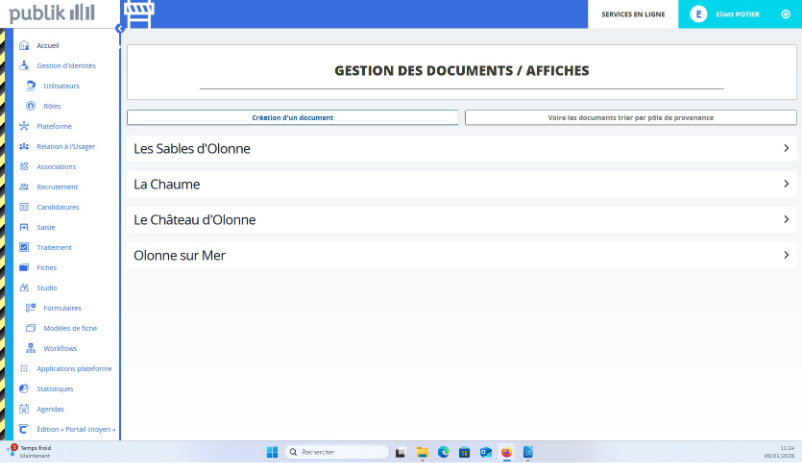Click the Studio icon
The width and height of the screenshot is (802, 463).
(x=24, y=288)
